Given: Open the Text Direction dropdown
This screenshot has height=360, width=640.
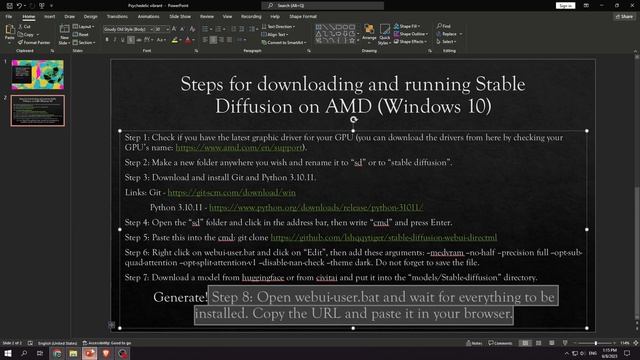Looking at the screenshot, I should (x=278, y=27).
